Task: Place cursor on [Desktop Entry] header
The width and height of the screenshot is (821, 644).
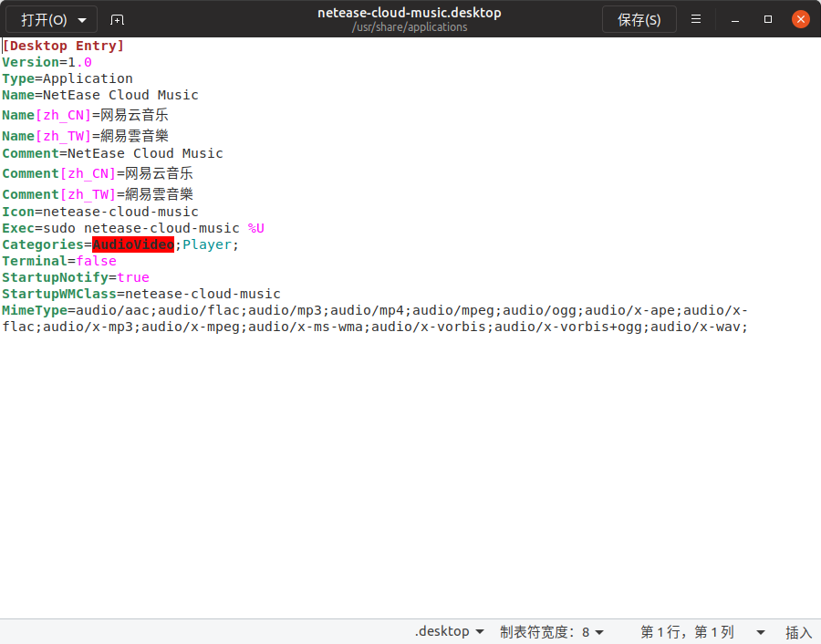Action: tap(63, 46)
